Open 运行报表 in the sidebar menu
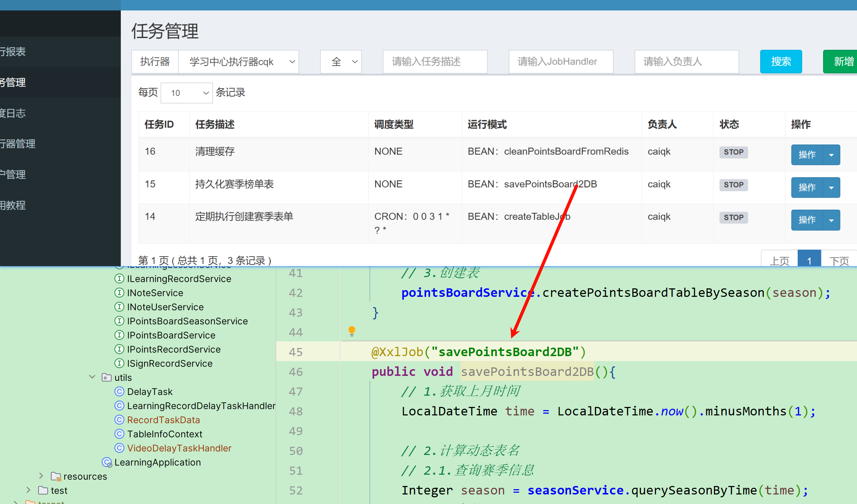This screenshot has height=504, width=857. [60, 52]
